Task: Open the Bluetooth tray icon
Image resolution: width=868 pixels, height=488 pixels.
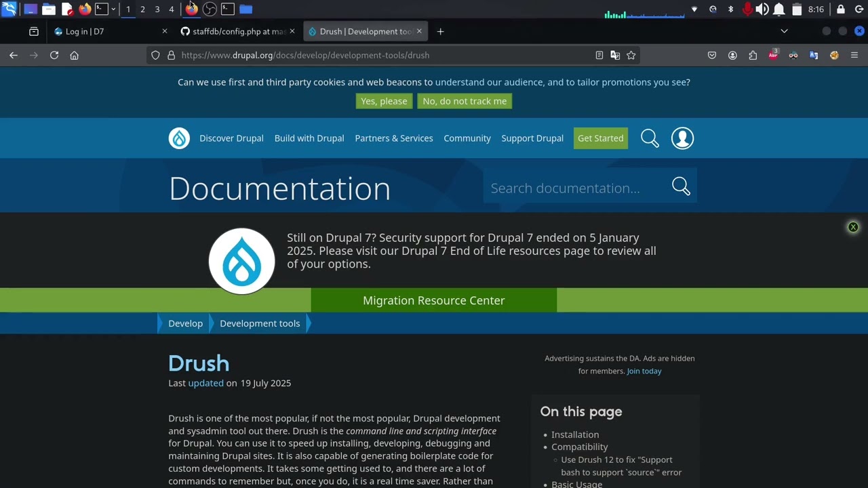Action: click(730, 9)
